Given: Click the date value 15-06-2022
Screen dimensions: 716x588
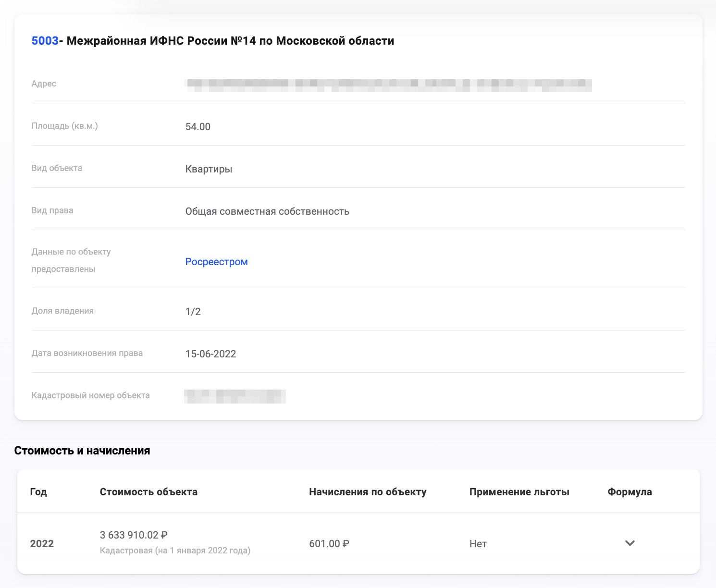Looking at the screenshot, I should (211, 354).
